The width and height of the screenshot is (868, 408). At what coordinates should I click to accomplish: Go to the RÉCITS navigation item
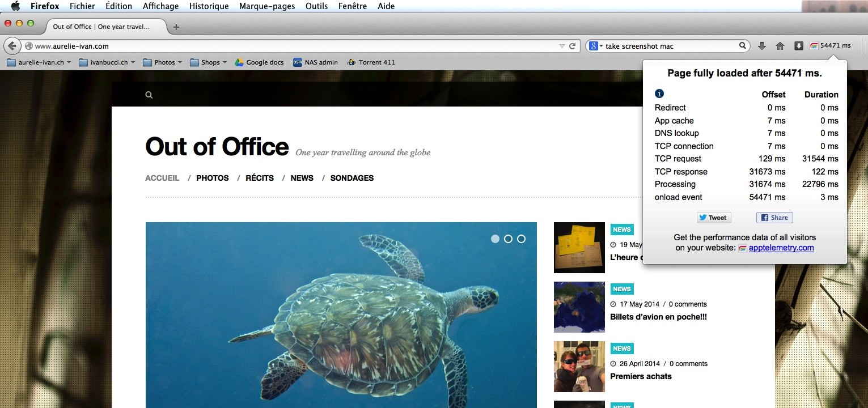tap(260, 178)
